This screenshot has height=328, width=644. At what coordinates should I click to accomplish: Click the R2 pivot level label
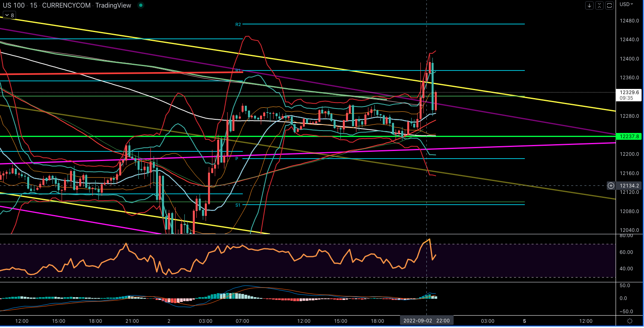point(238,25)
